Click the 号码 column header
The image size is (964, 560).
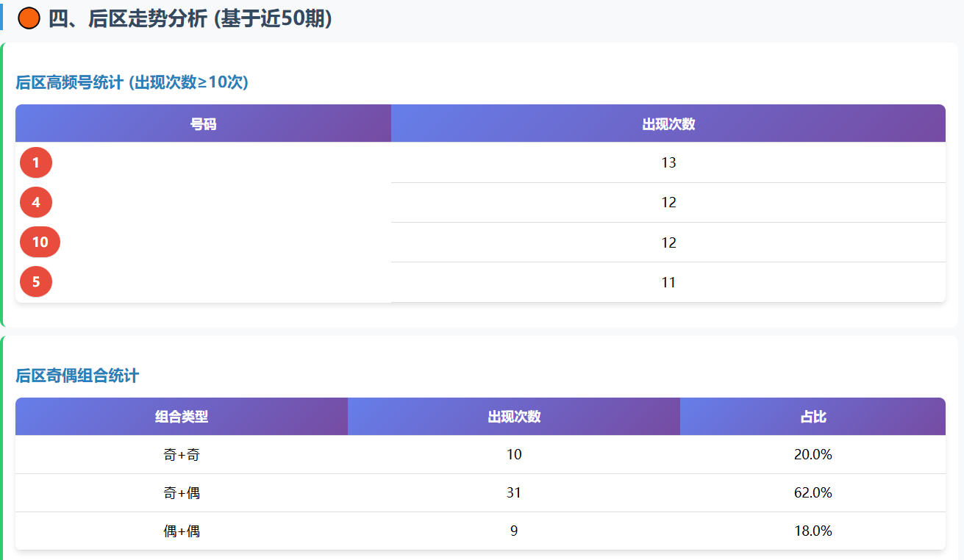pyautogui.click(x=203, y=123)
